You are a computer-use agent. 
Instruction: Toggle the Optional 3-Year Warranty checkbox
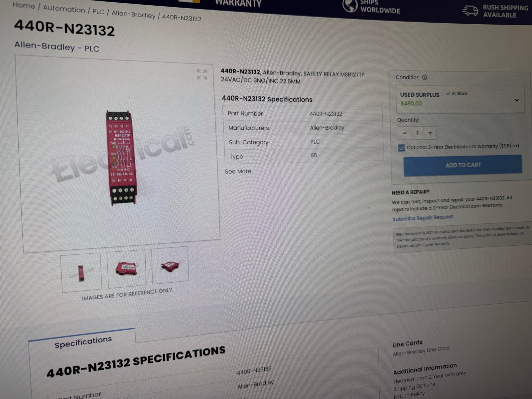[401, 148]
